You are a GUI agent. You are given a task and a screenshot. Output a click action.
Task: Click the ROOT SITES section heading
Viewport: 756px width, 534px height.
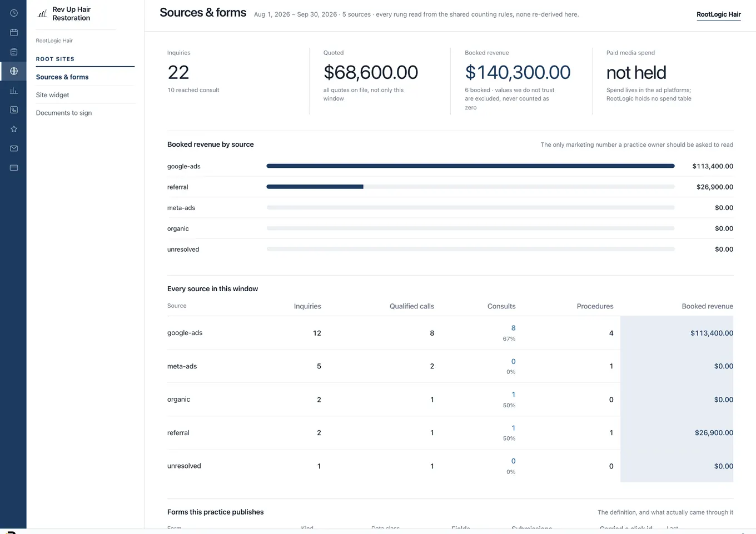pyautogui.click(x=55, y=59)
